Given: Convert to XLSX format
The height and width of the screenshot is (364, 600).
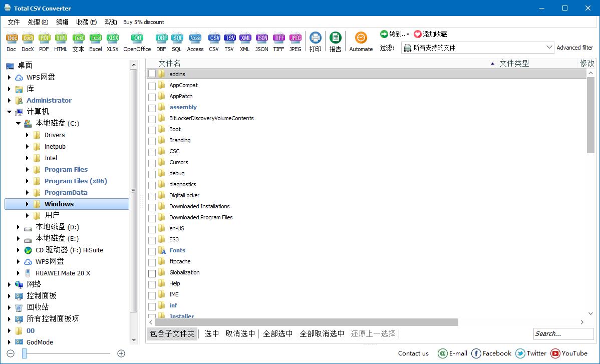Looking at the screenshot, I should 113,42.
